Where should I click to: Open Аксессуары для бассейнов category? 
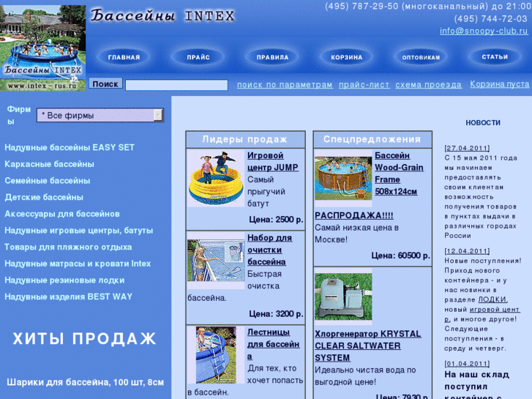point(62,214)
